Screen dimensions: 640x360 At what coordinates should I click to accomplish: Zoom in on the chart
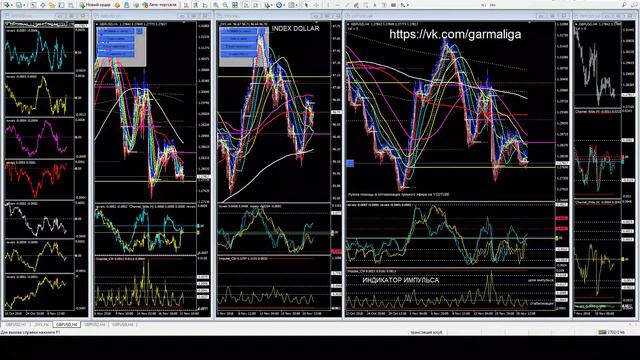pos(216,5)
